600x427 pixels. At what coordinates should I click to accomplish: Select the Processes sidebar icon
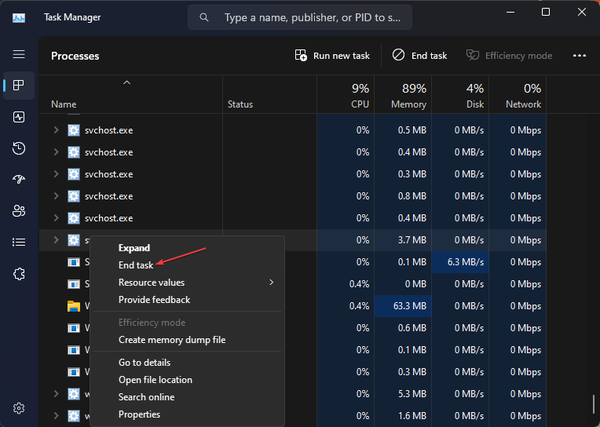pos(18,86)
